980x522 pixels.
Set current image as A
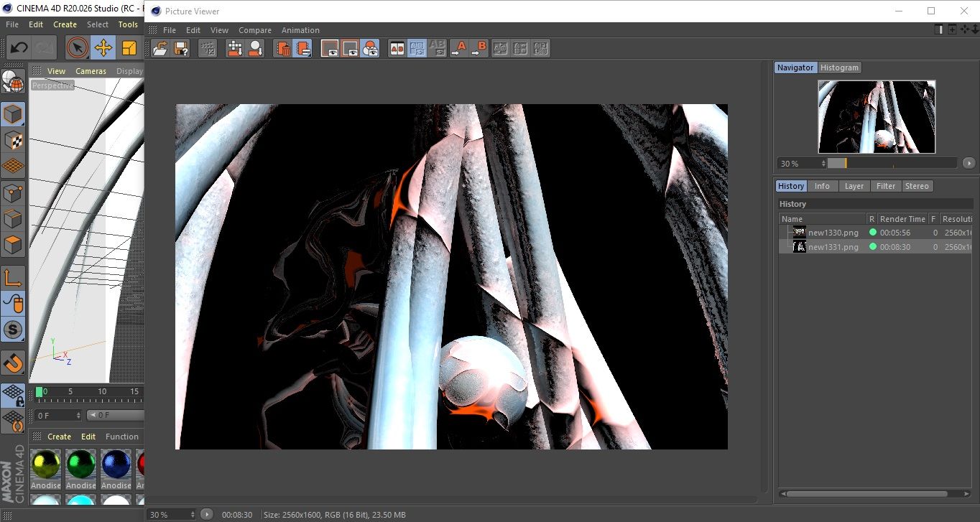458,48
